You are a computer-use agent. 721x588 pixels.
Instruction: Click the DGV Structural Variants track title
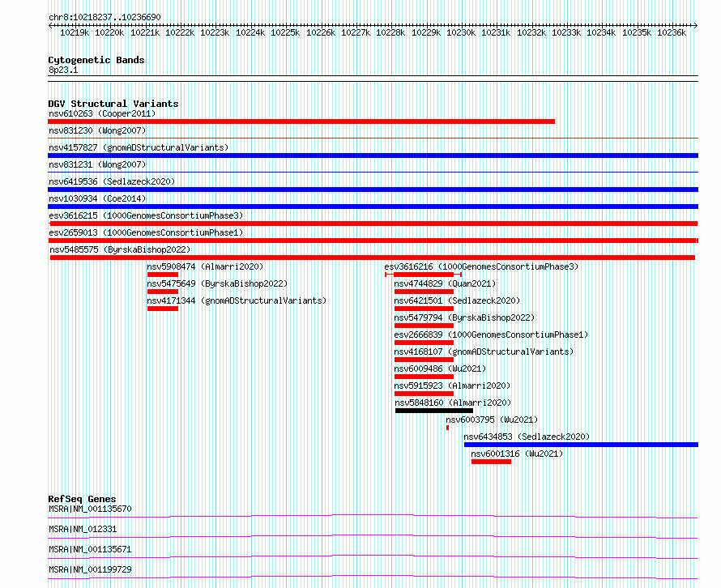click(x=113, y=104)
